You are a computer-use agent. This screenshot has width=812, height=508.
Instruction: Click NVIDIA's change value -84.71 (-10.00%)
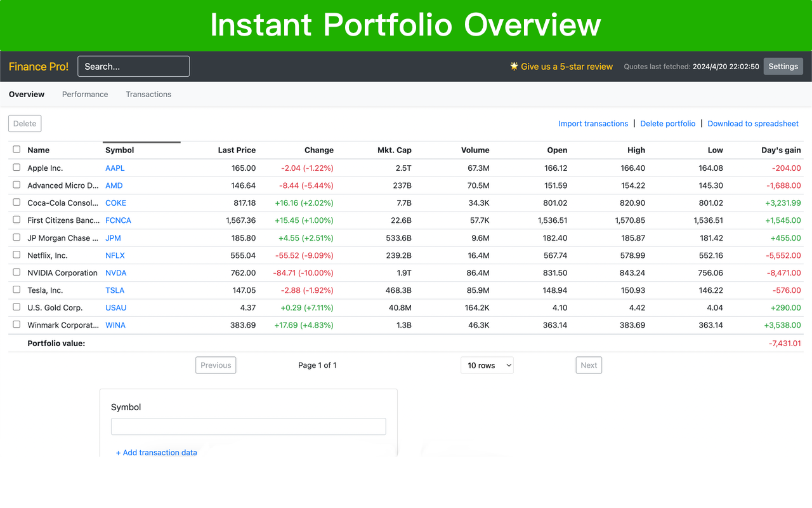[303, 272]
